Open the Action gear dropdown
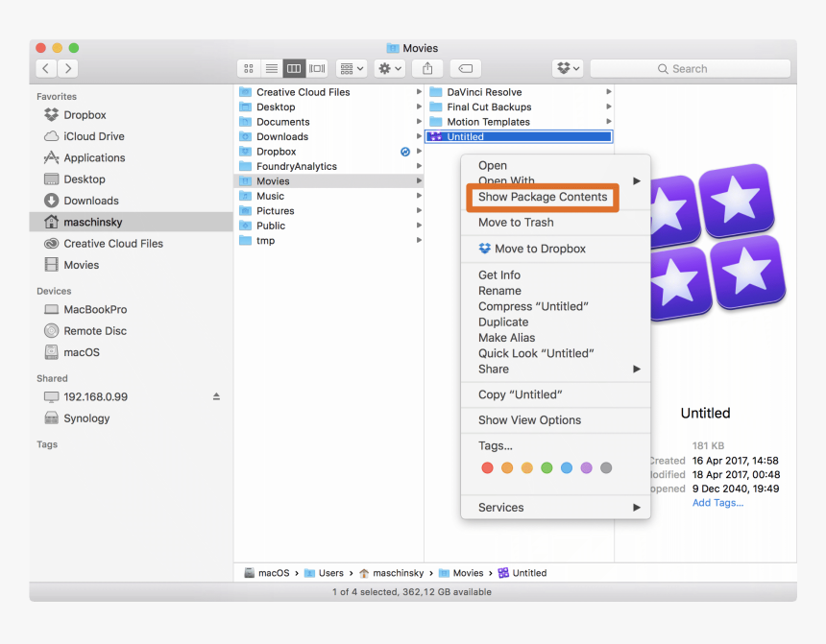Screen dimensions: 826x644 (389, 68)
